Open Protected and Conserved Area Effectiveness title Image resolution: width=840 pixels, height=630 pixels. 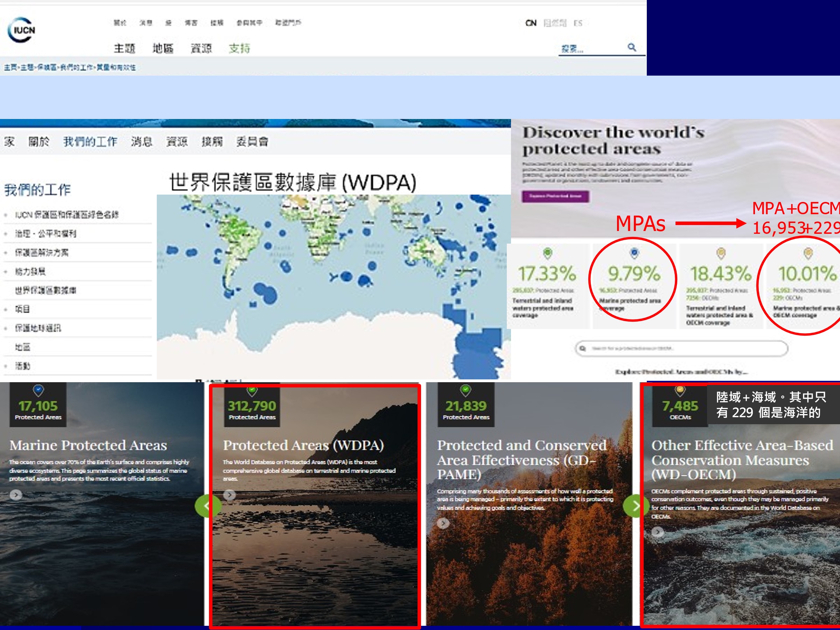point(522,460)
